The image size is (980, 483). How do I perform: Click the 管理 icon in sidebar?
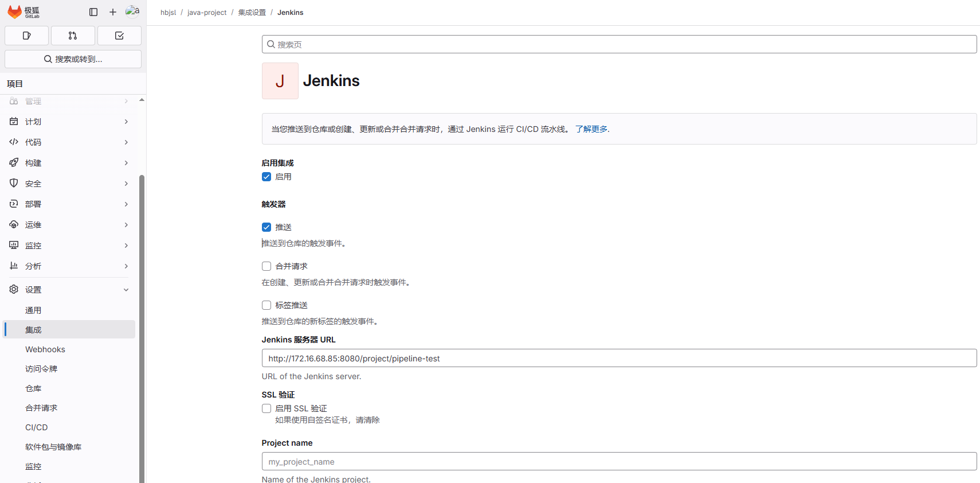[14, 101]
